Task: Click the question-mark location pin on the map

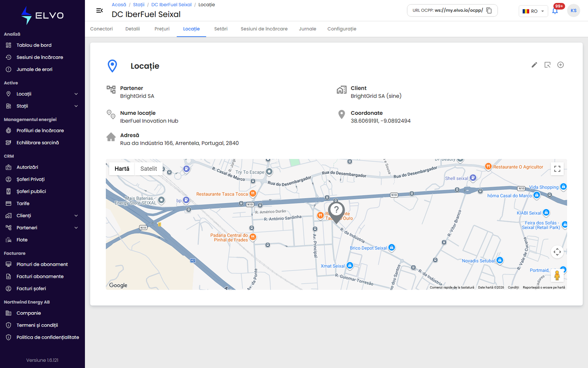Action: coord(336,212)
